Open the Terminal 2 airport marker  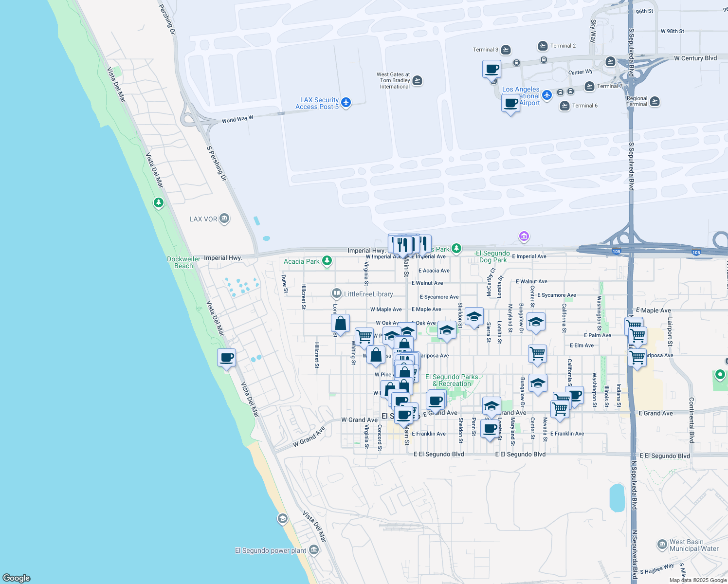pyautogui.click(x=543, y=46)
